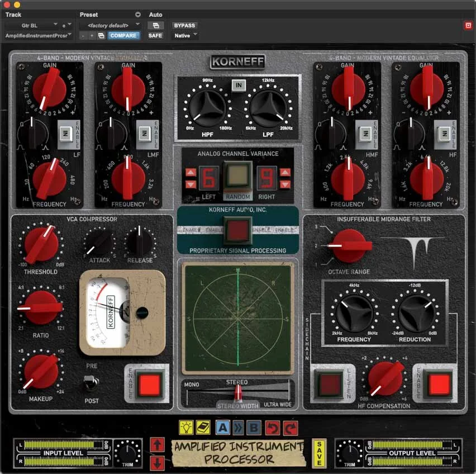476x474 pixels.
Task: Copy A to B with arrows icon
Action: [x=238, y=428]
